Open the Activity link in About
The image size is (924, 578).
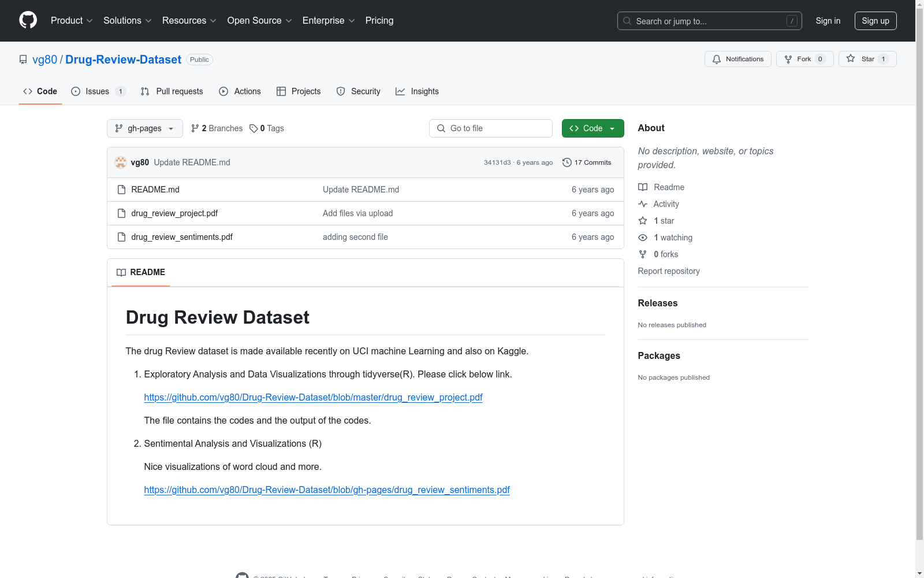659,204
